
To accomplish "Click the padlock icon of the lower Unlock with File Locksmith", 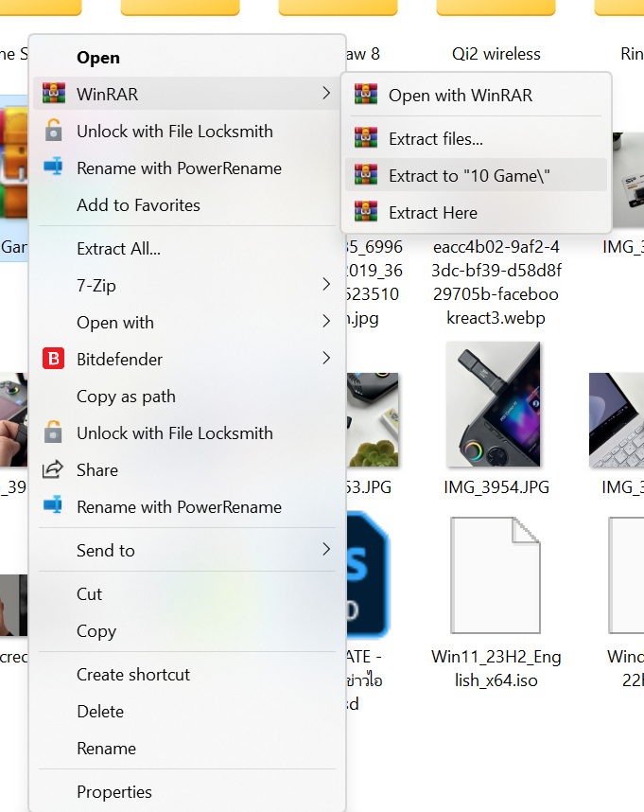I will [x=53, y=432].
